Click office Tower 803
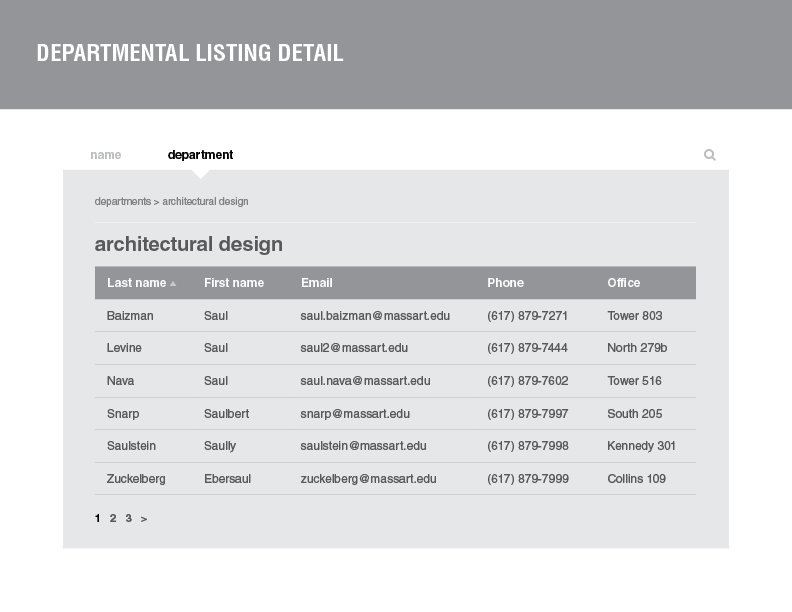This screenshot has height=612, width=792. 634,316
